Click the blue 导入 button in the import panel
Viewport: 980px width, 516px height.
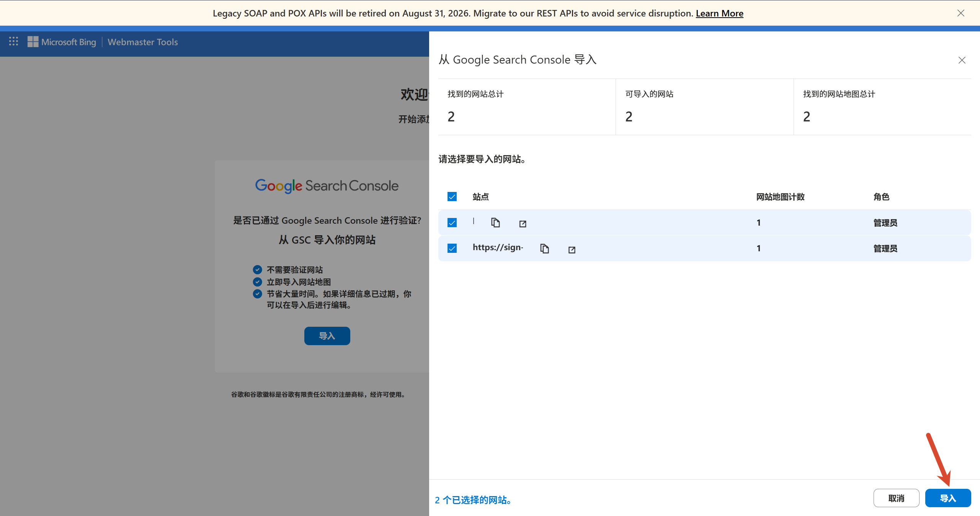[948, 498]
